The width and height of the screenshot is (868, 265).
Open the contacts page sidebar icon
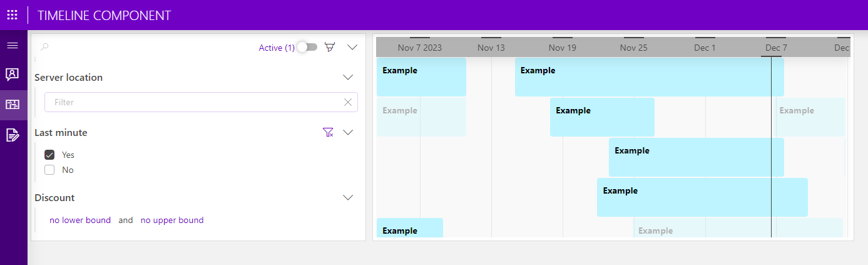point(12,75)
